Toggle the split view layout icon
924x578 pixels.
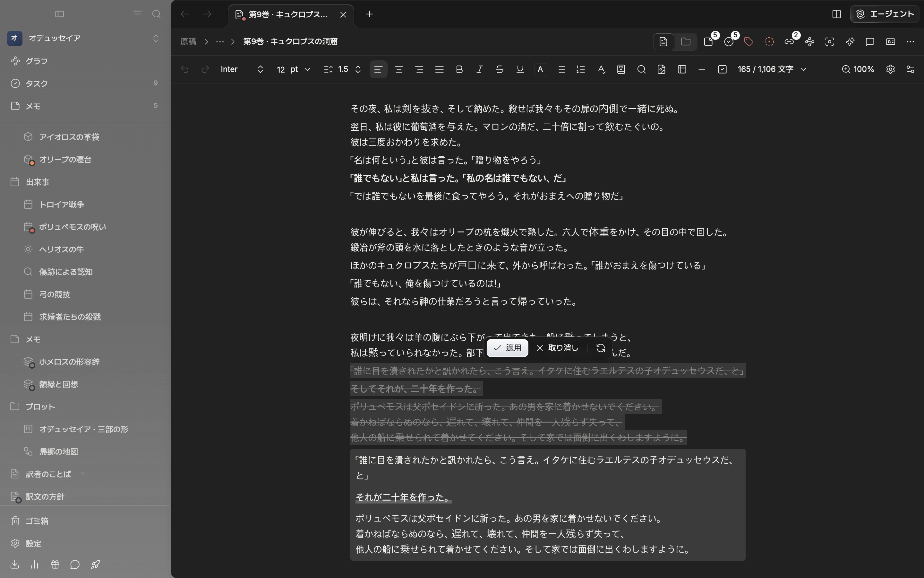pos(836,14)
